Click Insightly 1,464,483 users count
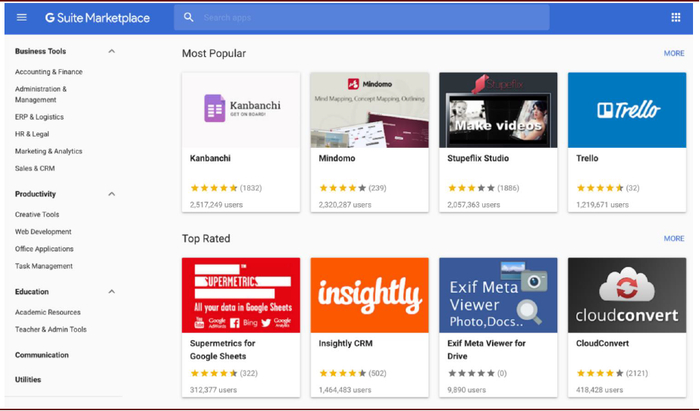The image size is (700, 411). pyautogui.click(x=345, y=390)
